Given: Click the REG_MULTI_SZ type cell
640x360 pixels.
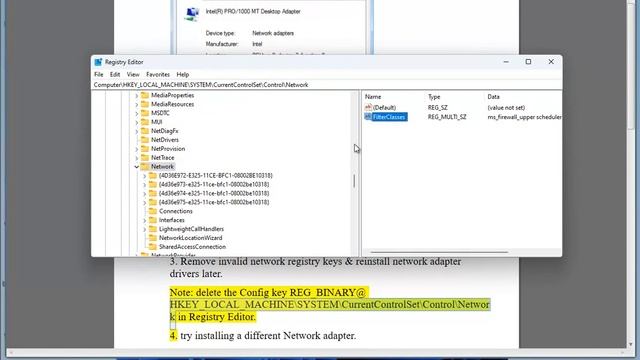Looking at the screenshot, I should 447,117.
